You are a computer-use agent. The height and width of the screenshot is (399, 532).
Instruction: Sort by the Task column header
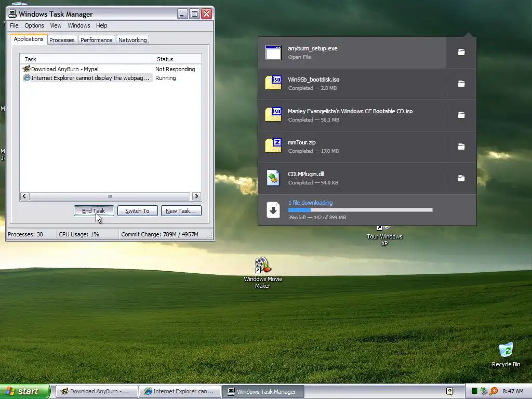pyautogui.click(x=86, y=59)
